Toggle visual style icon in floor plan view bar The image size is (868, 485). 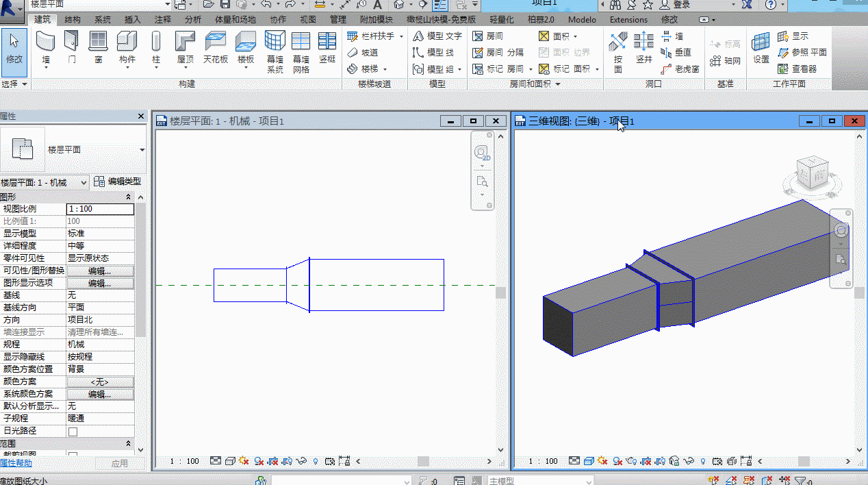point(230,462)
